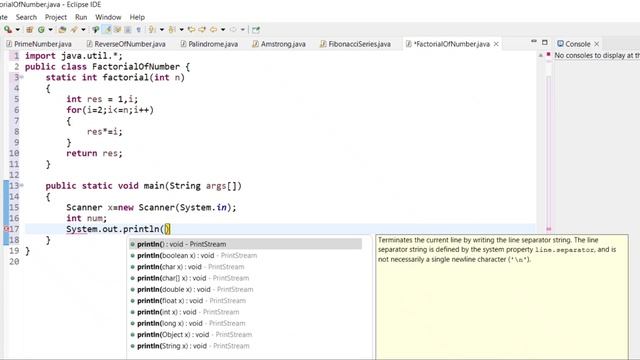
Task: Click the New Java Package icon
Action: (x=29, y=29)
